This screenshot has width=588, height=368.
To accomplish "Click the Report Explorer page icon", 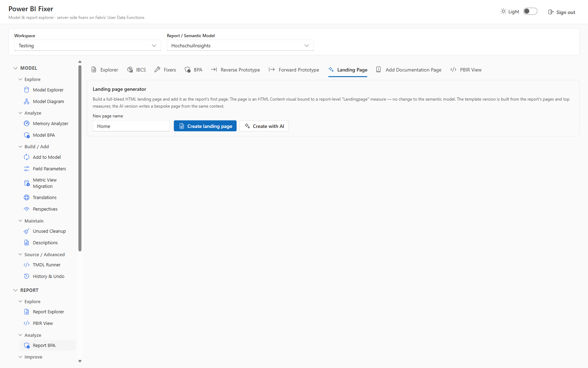I will [x=27, y=312].
